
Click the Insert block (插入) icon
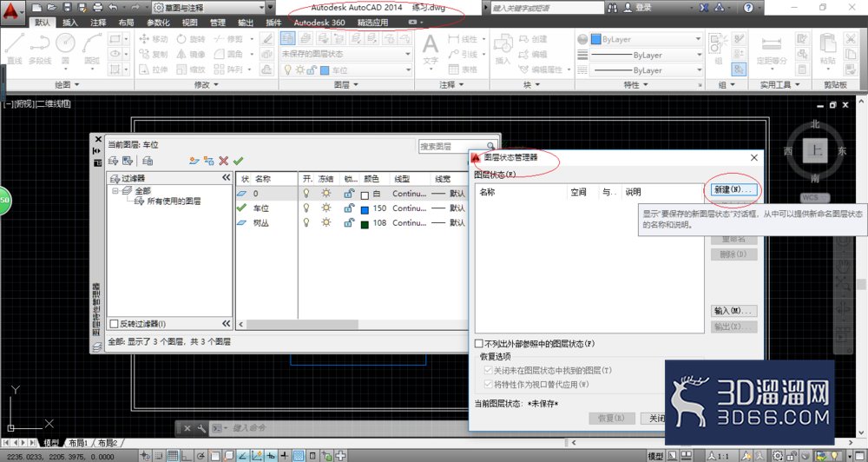coord(503,49)
